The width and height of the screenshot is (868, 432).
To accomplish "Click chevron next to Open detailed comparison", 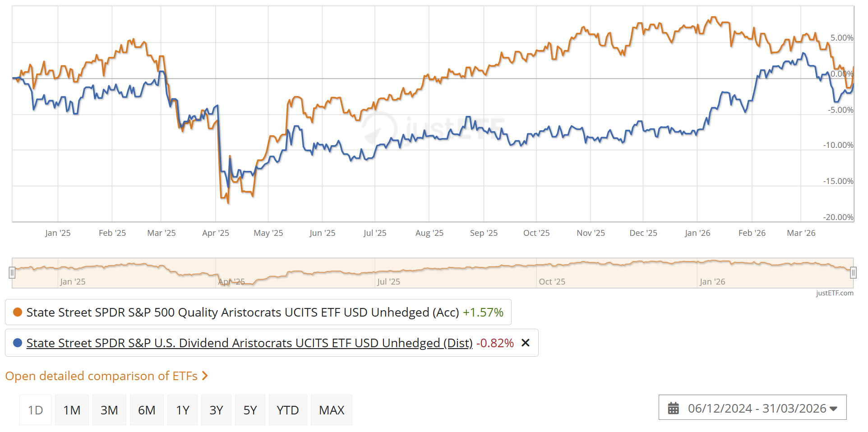I will (x=205, y=376).
